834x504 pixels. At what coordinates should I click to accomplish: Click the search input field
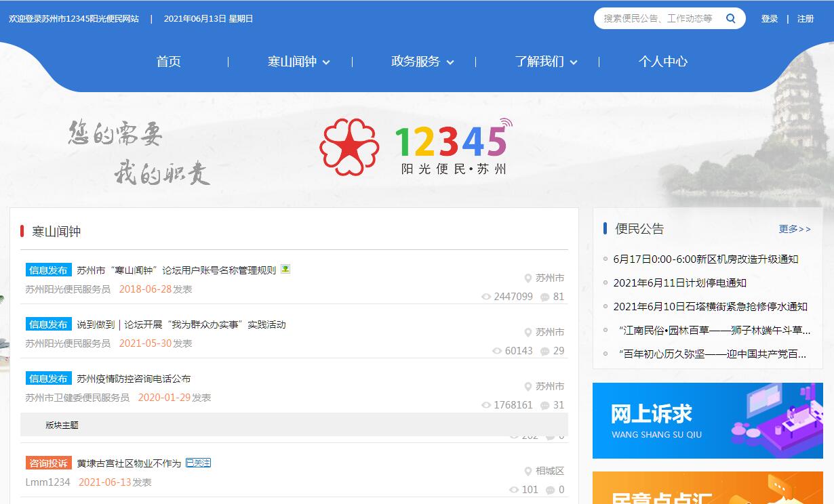(656, 18)
